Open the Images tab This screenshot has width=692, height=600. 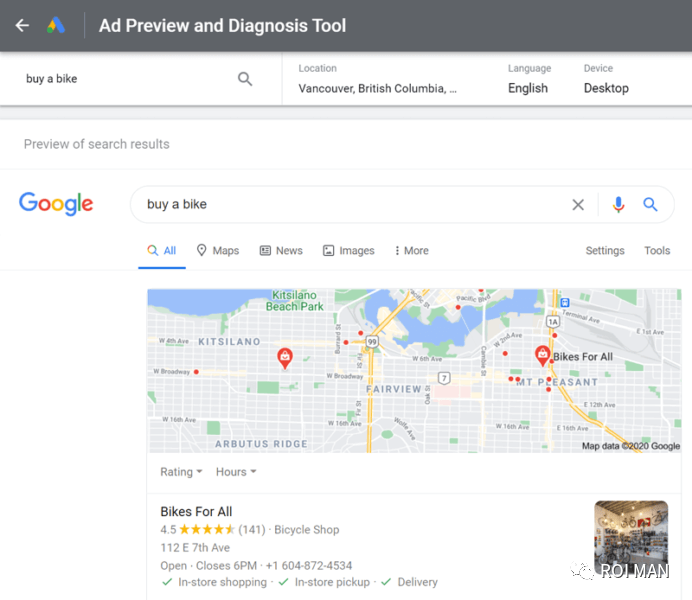(349, 251)
